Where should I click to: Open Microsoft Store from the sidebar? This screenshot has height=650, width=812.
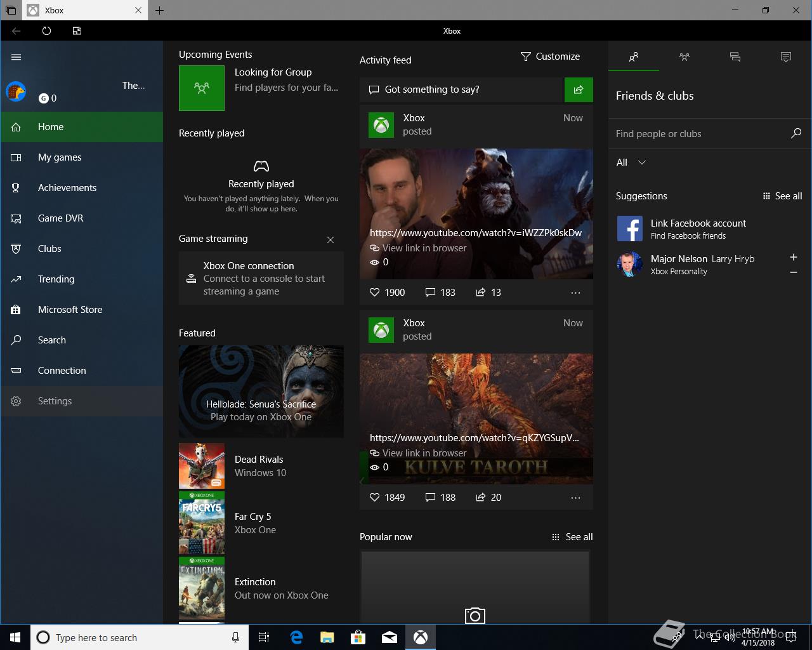coord(82,310)
